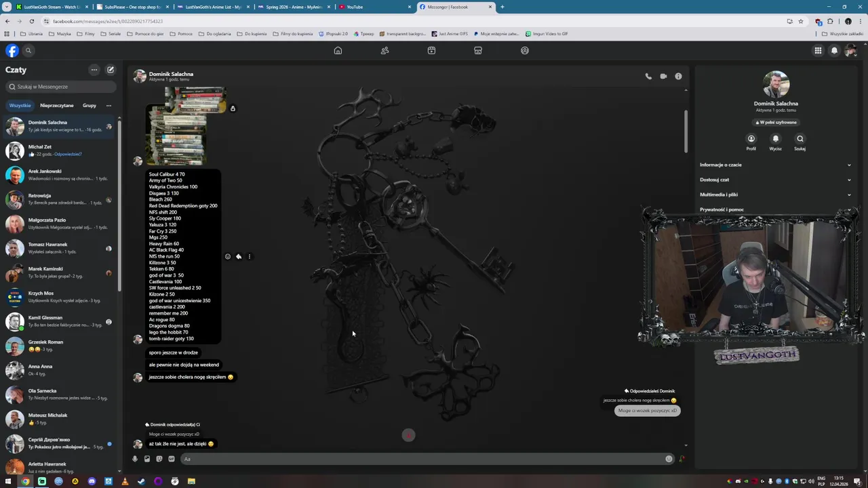
Task: Open emoji picker in message field
Action: point(669,459)
